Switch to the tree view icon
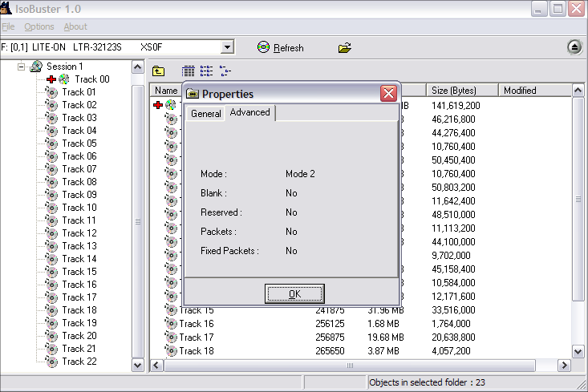This screenshot has height=392, width=588. coord(225,71)
